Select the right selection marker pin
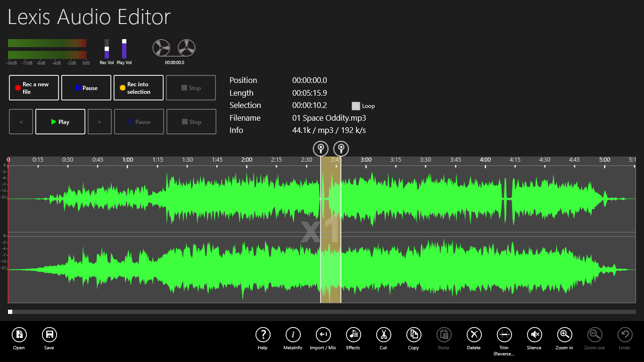Viewport: 644px width, 362px height. click(341, 148)
